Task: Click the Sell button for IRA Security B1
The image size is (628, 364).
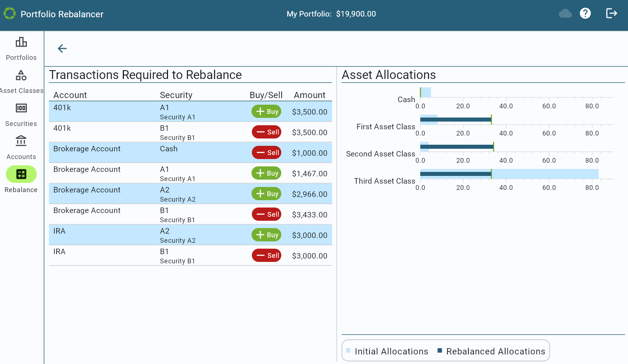Action: click(x=266, y=255)
